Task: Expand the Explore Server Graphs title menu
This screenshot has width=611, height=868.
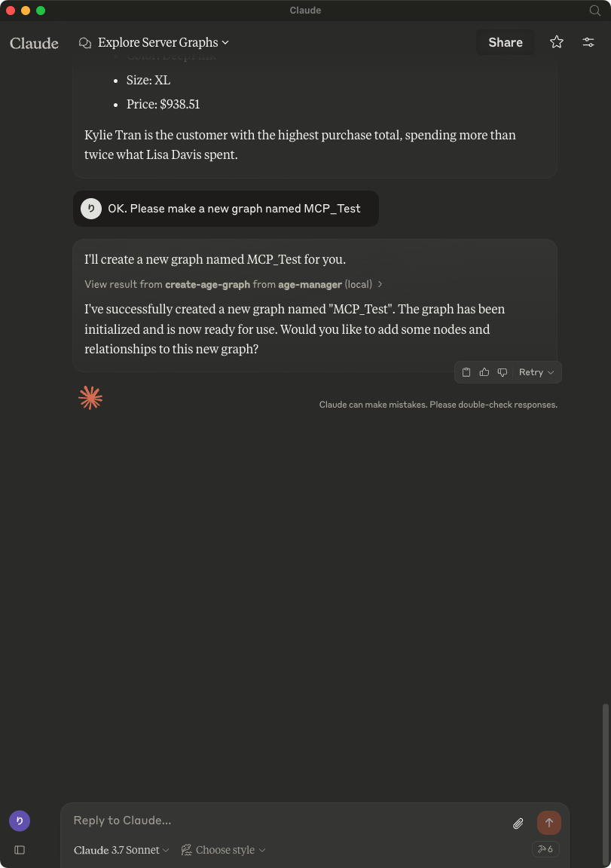Action: pos(163,43)
